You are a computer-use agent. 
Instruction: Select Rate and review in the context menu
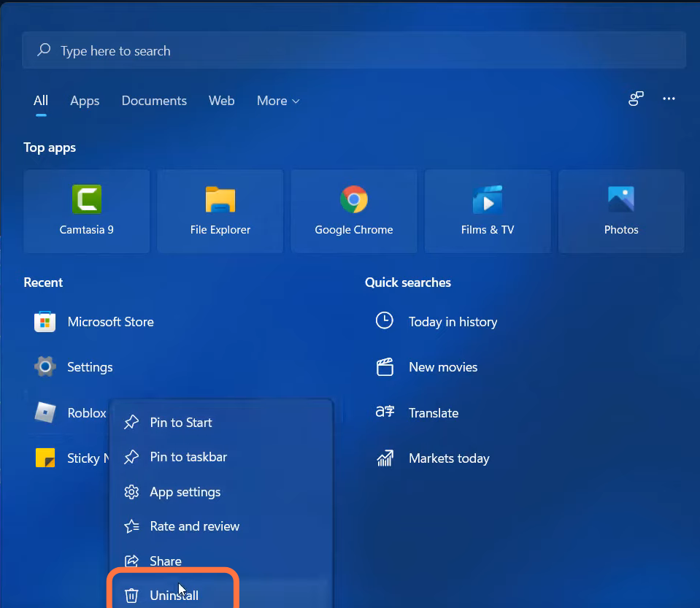221,526
